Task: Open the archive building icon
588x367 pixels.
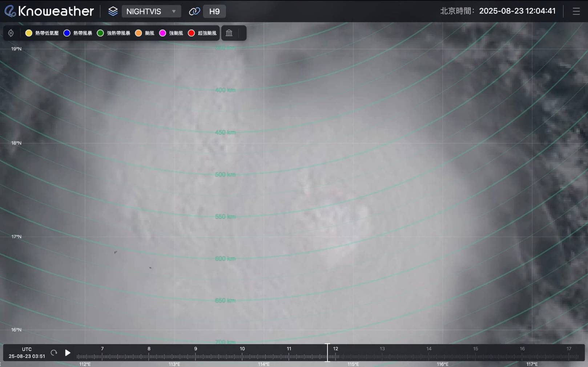Action: (229, 33)
